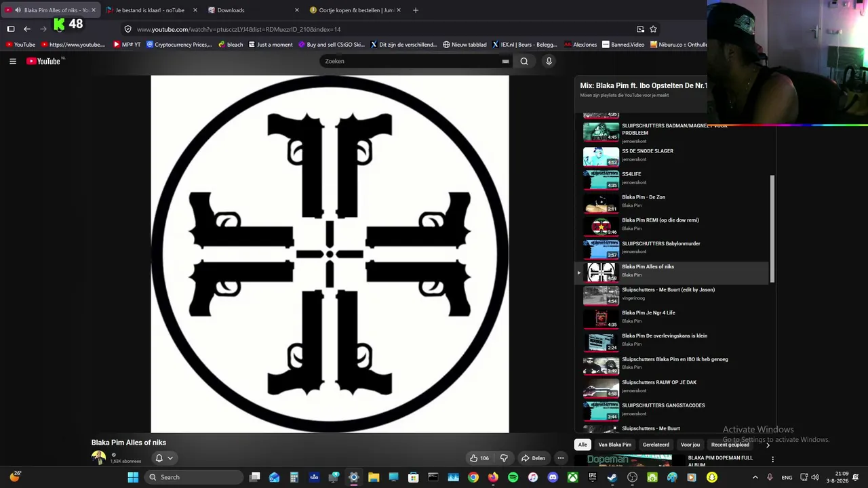Select the Gerelateerd filter chip

pyautogui.click(x=656, y=445)
